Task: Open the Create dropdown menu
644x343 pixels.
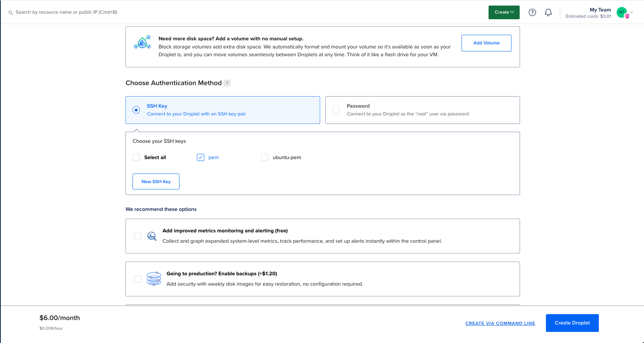Action: tap(504, 12)
